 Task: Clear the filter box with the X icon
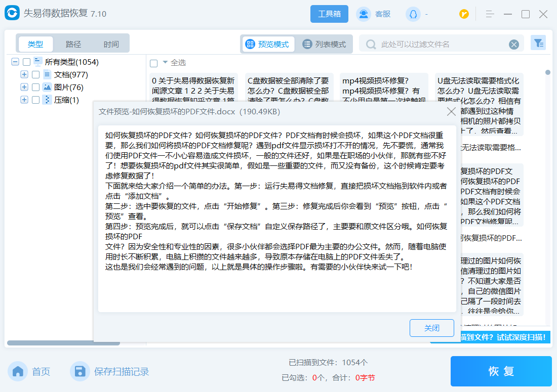(x=513, y=45)
